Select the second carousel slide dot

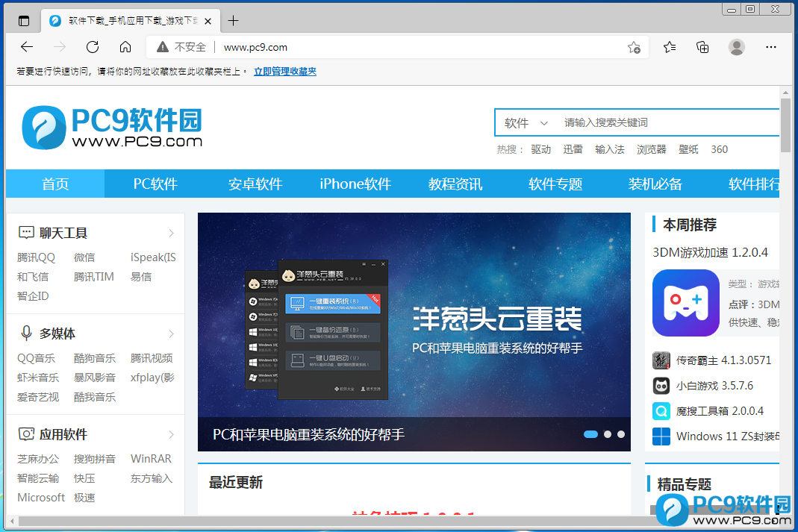pos(607,434)
